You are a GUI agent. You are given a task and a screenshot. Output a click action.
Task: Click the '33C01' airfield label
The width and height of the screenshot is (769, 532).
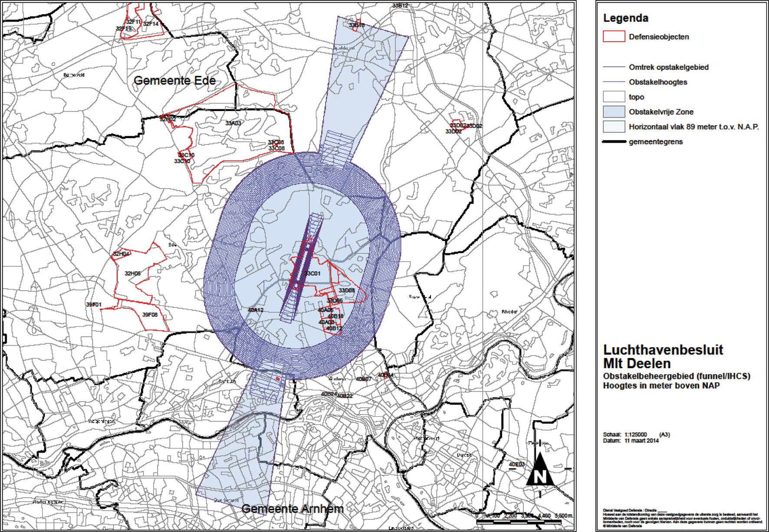[312, 274]
